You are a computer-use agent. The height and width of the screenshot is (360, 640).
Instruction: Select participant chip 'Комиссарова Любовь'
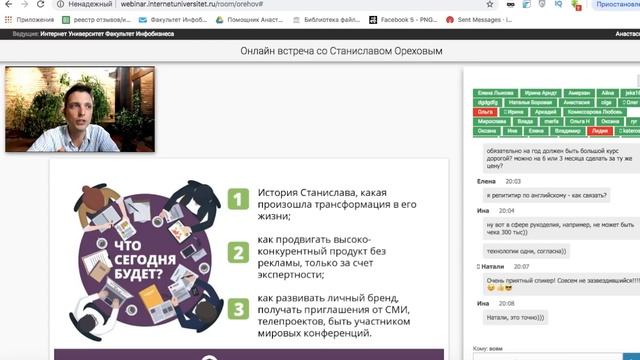coord(594,112)
